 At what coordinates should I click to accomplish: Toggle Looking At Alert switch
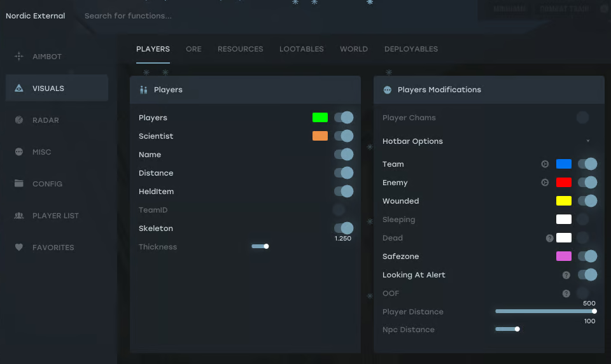coord(587,275)
